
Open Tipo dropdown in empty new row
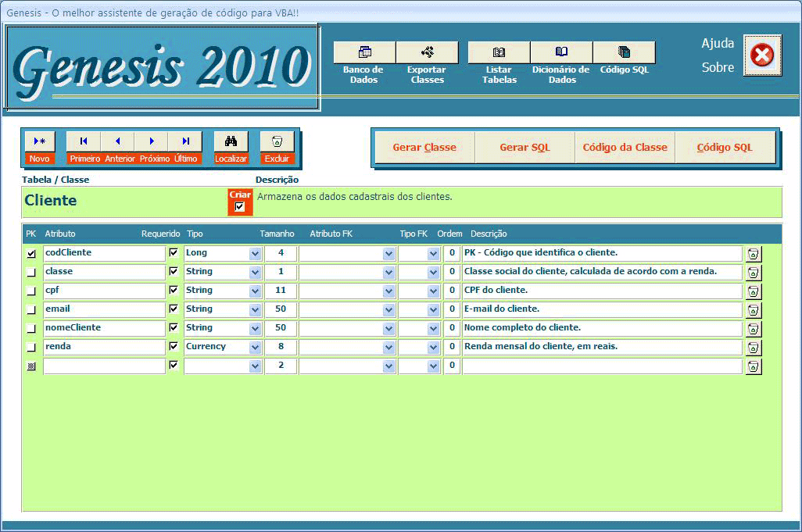point(255,366)
